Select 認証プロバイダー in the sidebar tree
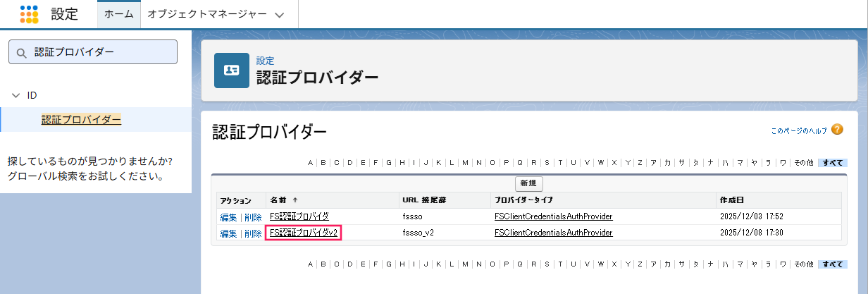Screen dimensions: 868x294 pos(81,120)
